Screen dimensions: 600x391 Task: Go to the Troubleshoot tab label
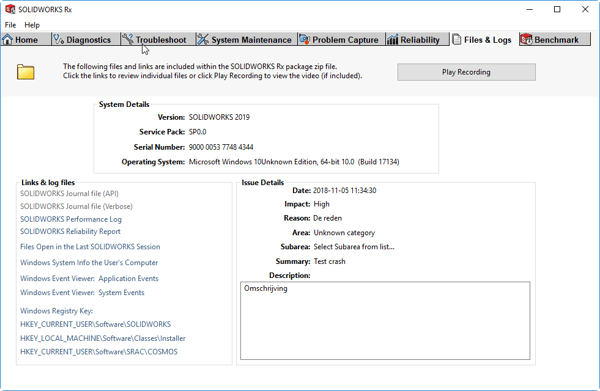coord(161,40)
